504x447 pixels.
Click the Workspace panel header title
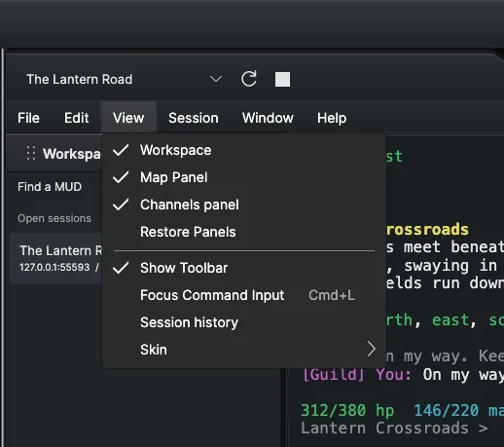(72, 154)
